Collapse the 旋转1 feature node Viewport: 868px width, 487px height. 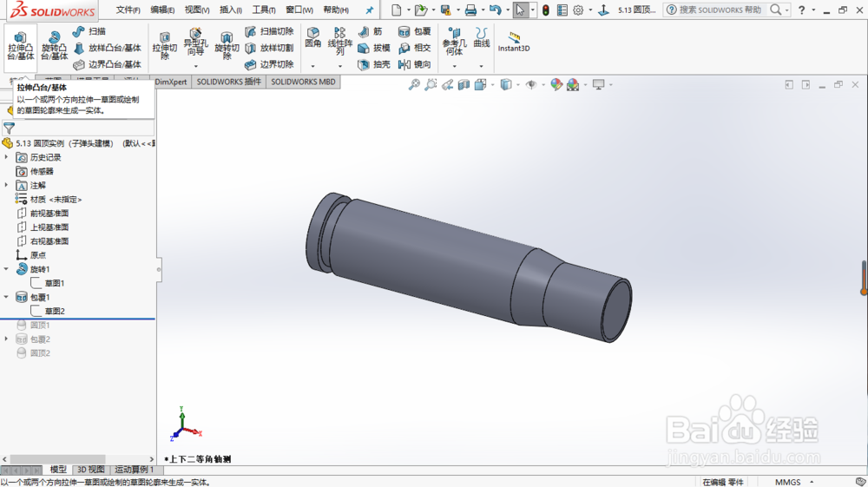pos(6,269)
